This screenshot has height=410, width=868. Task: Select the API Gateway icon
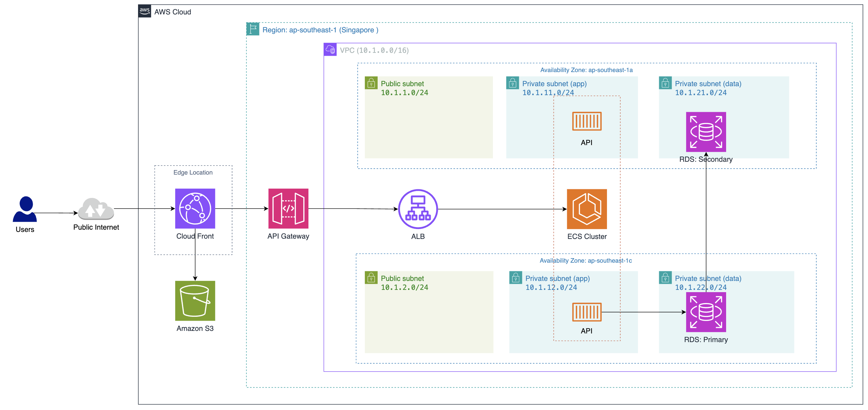pos(288,209)
